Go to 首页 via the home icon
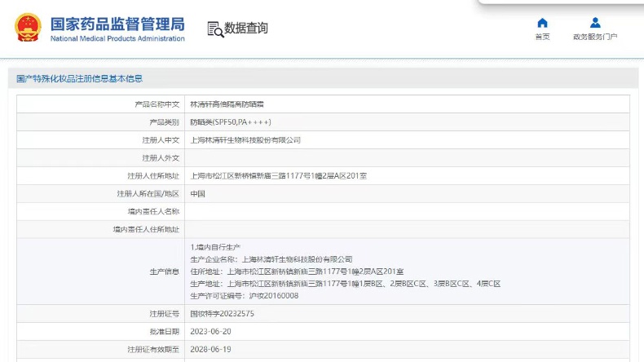The height and width of the screenshot is (362, 644). pos(543,23)
